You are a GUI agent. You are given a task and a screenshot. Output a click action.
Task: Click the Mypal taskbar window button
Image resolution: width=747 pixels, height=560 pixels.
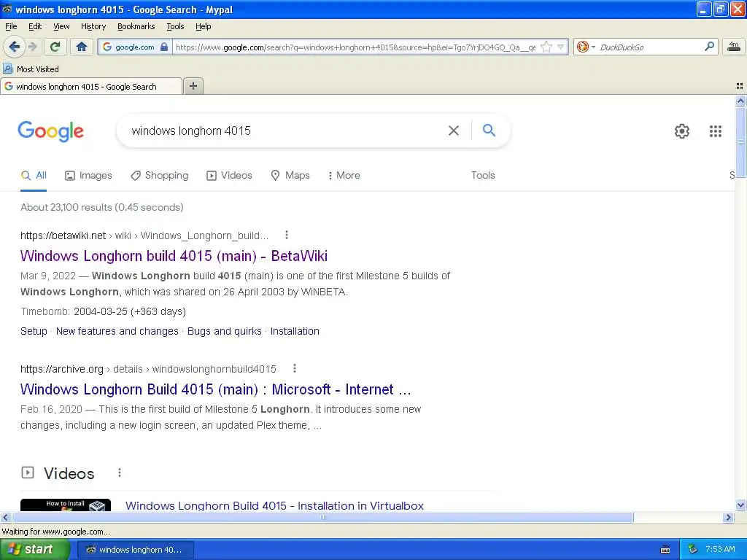click(135, 550)
